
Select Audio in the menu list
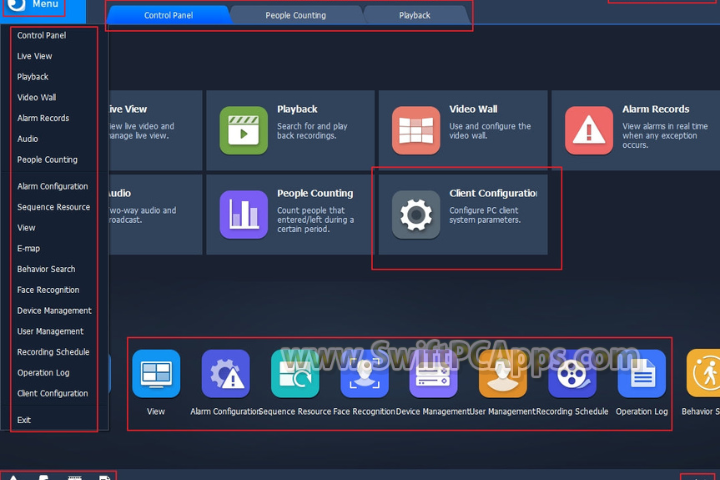click(28, 139)
